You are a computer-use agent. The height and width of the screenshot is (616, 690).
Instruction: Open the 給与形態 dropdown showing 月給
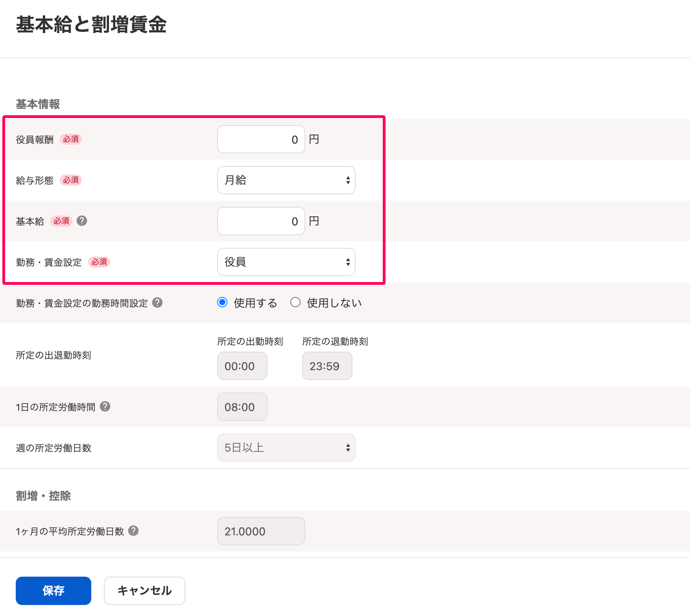286,180
